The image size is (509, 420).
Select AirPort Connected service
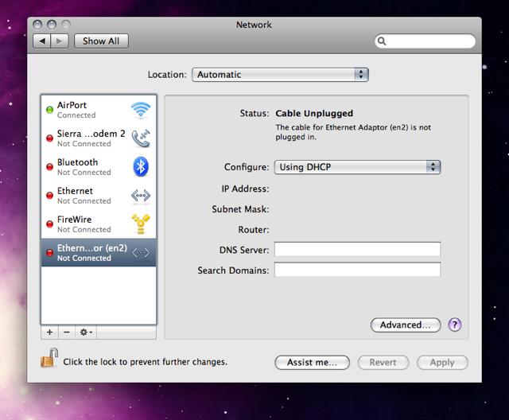click(x=99, y=110)
